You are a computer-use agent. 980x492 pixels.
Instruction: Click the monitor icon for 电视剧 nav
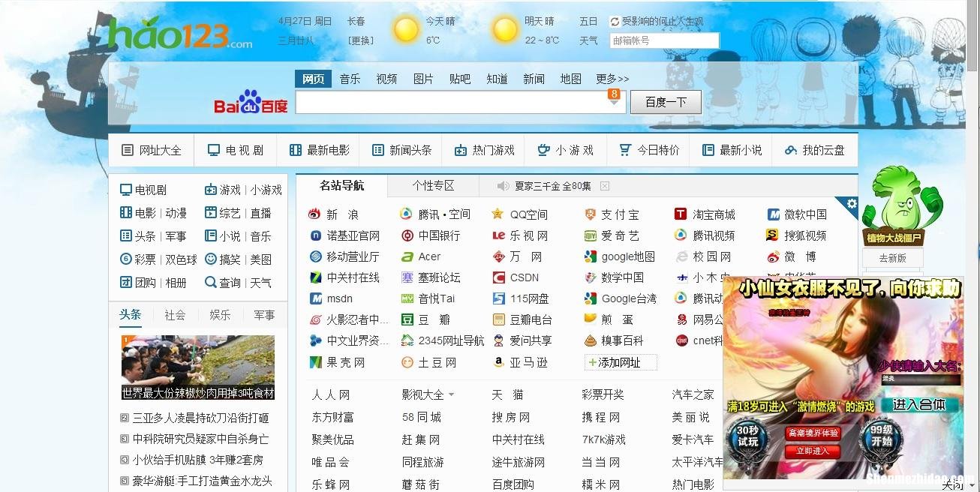(x=214, y=150)
